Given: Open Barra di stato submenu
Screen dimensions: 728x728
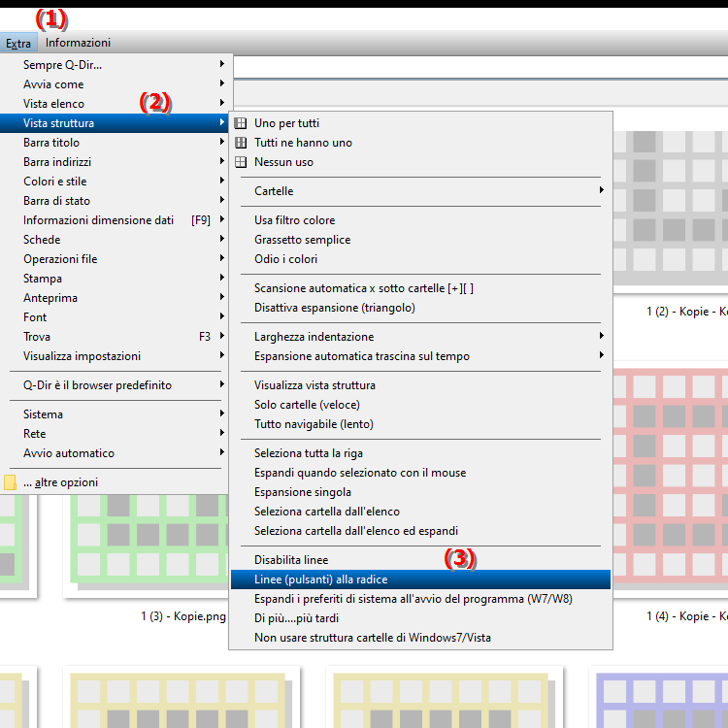Looking at the screenshot, I should point(114,201).
